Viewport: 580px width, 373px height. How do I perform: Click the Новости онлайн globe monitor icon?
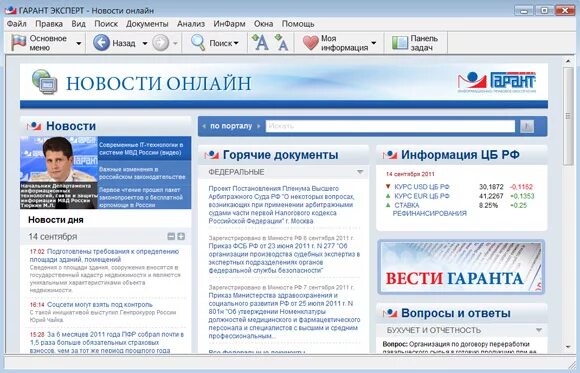(45, 82)
